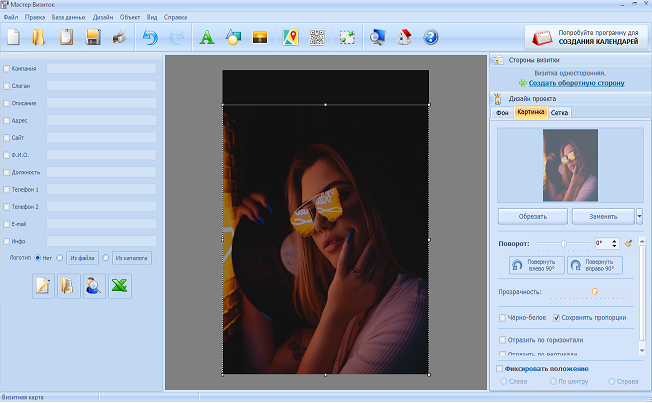Click the rotation angle spinner arrows
The height and width of the screenshot is (403, 652).
point(616,243)
